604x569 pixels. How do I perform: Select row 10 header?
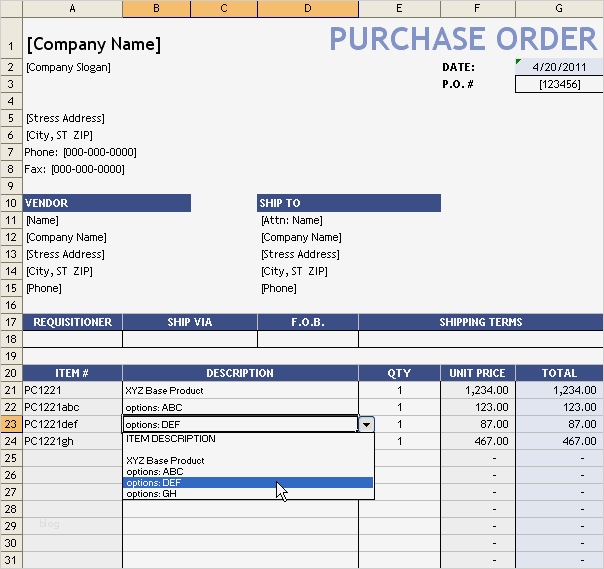pyautogui.click(x=11, y=203)
